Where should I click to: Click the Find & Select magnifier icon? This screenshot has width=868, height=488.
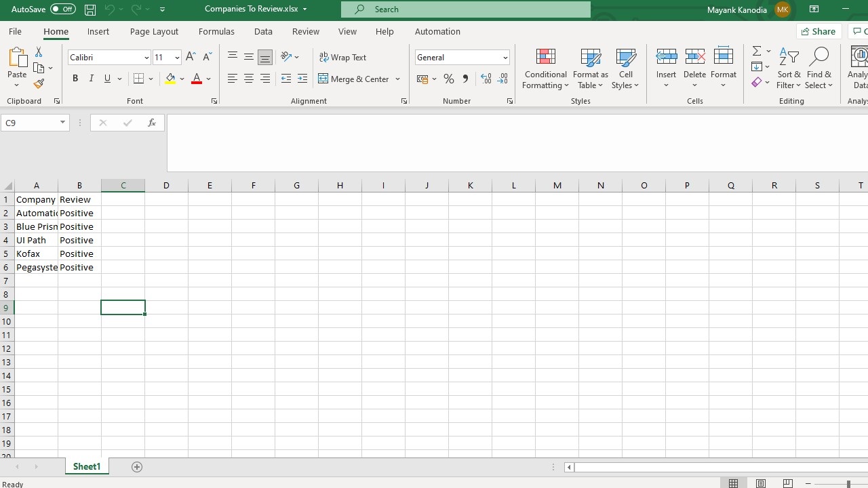(x=818, y=57)
